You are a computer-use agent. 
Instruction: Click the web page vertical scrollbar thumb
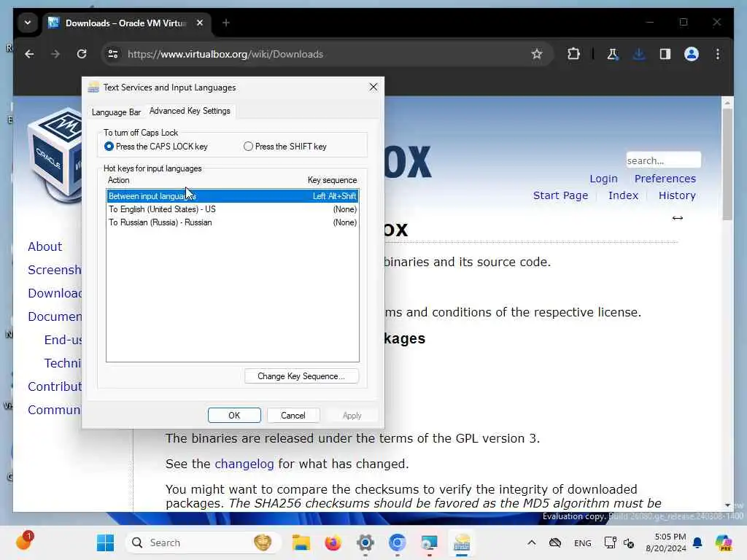[727, 164]
